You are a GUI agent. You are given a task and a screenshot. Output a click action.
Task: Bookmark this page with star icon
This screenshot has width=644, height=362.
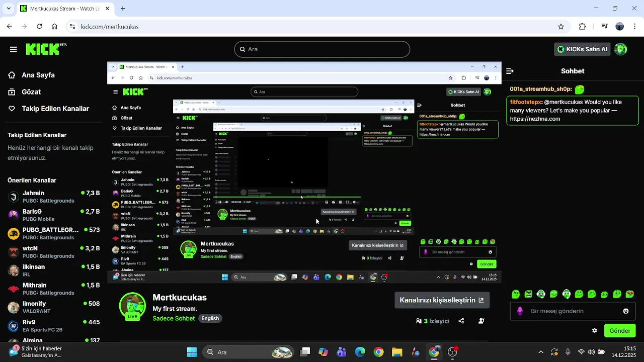coord(561,27)
